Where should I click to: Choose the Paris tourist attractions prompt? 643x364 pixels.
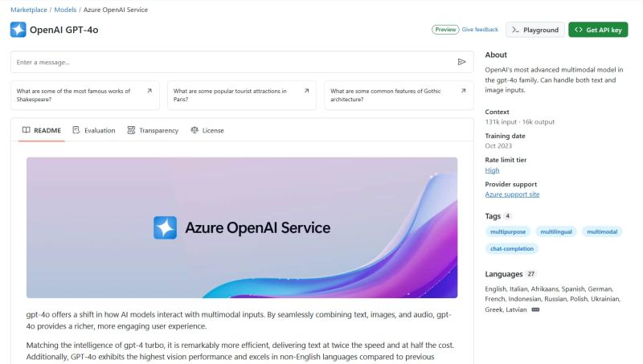pyautogui.click(x=242, y=95)
